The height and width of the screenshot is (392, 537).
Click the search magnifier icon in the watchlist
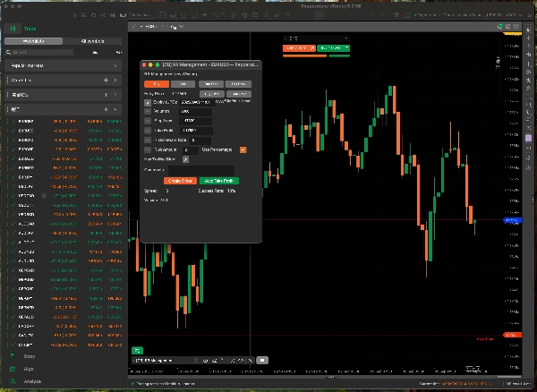pyautogui.click(x=10, y=53)
